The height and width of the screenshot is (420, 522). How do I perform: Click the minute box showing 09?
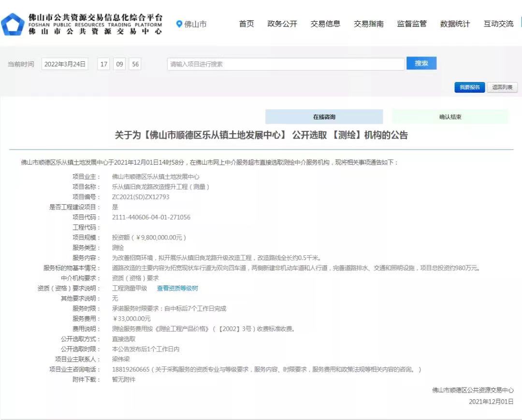[x=119, y=64]
